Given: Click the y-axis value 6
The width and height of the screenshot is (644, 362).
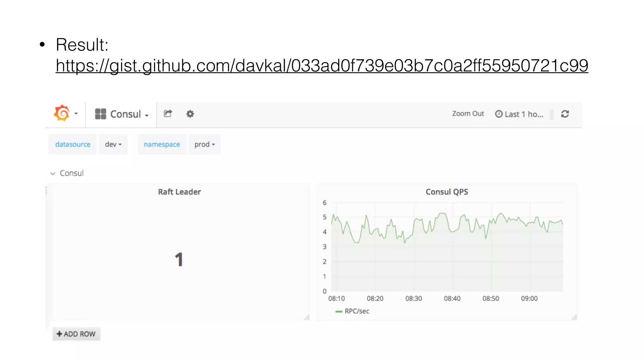Looking at the screenshot, I should 325,203.
